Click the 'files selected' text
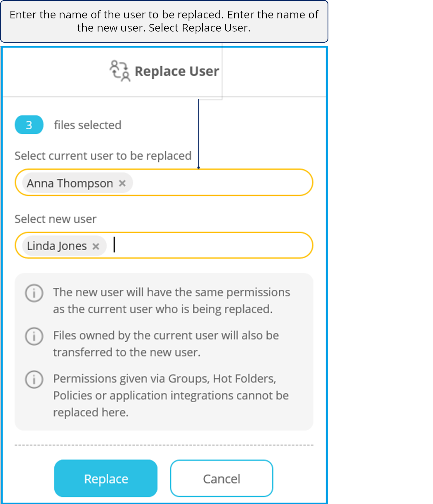This screenshot has height=504, width=433. point(88,125)
